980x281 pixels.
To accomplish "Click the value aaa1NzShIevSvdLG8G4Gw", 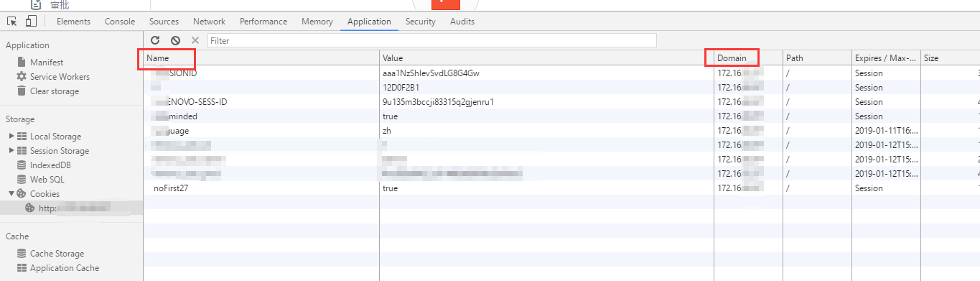I will [x=431, y=73].
